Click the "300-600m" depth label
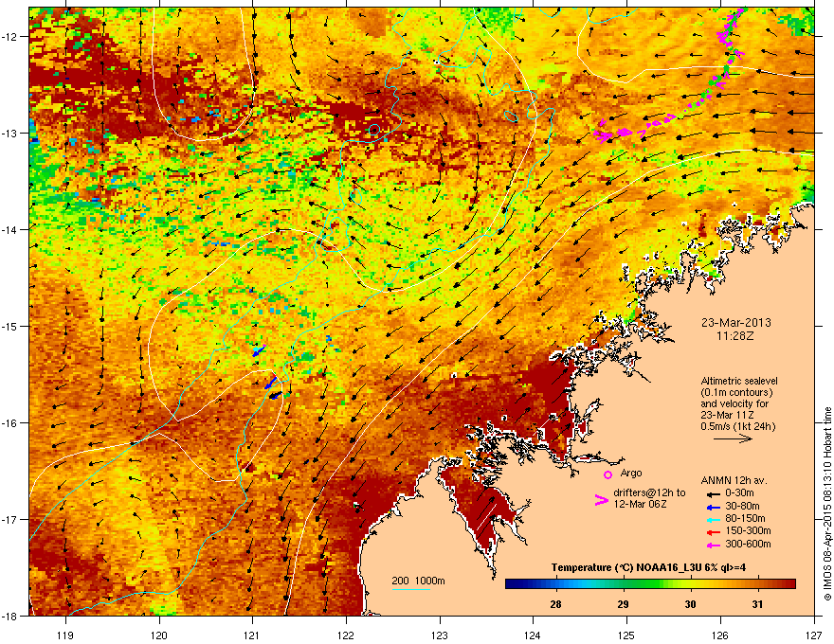The height and width of the screenshot is (644, 834). point(748,545)
